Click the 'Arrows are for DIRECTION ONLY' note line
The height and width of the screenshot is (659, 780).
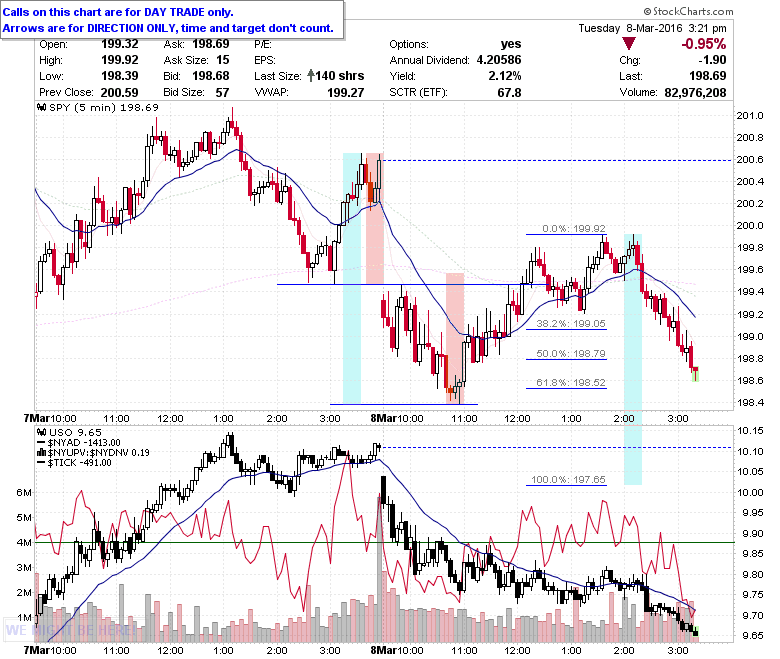click(x=168, y=28)
